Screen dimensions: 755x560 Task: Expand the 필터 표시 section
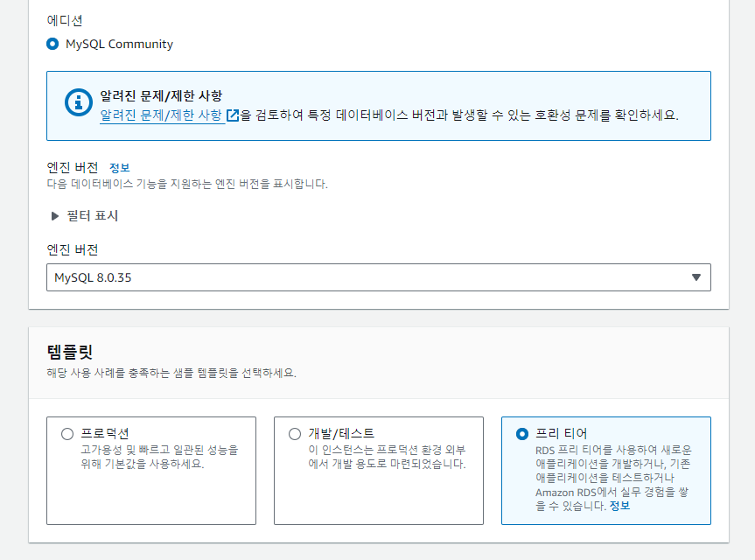click(85, 216)
